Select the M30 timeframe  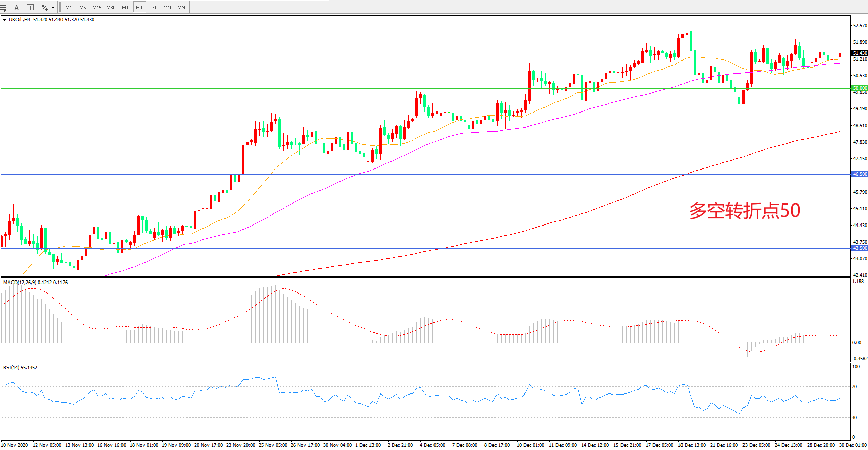[x=111, y=7]
